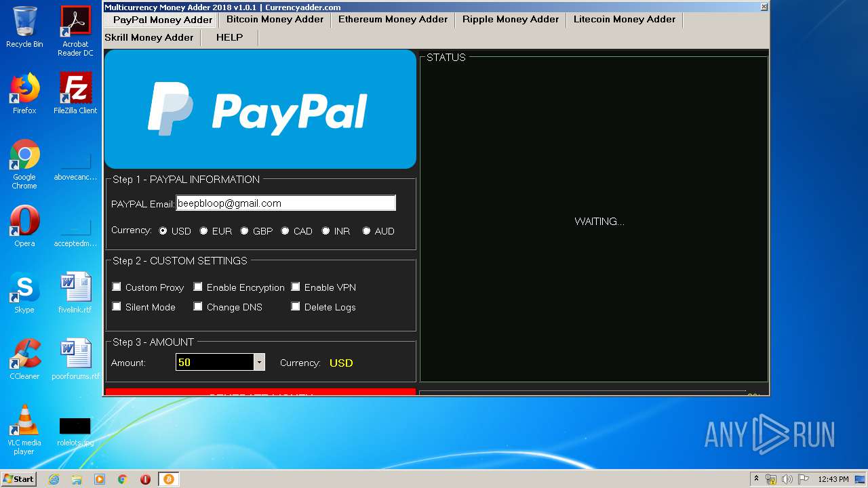This screenshot has height=488, width=868.
Task: Click the Windows Start button
Action: pyautogui.click(x=19, y=479)
